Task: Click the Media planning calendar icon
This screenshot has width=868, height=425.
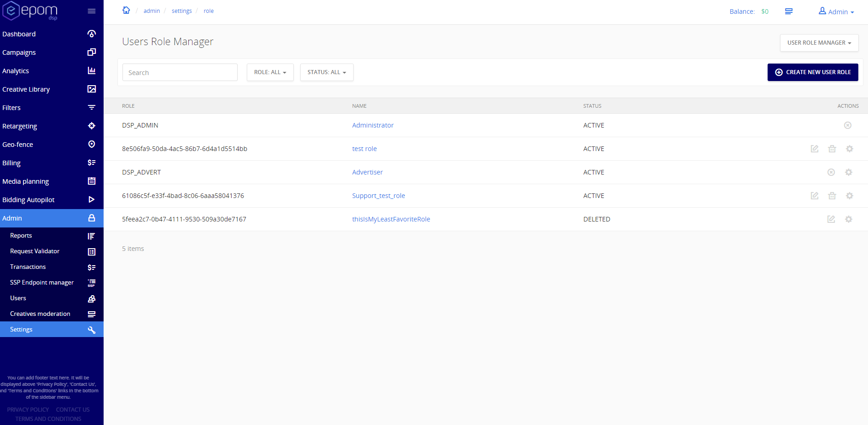Action: tap(92, 181)
